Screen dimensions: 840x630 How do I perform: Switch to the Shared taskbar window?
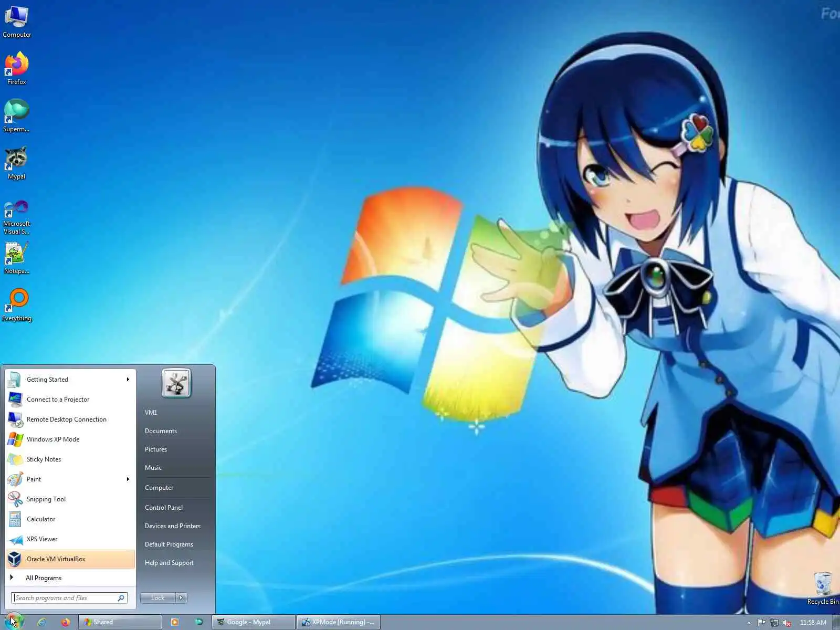coord(120,622)
